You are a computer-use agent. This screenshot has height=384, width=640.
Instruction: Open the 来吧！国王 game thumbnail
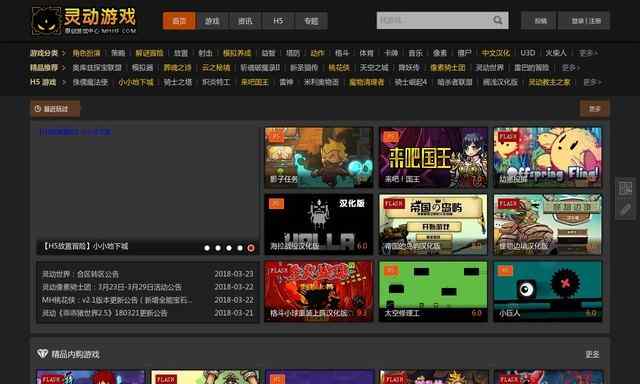433,157
